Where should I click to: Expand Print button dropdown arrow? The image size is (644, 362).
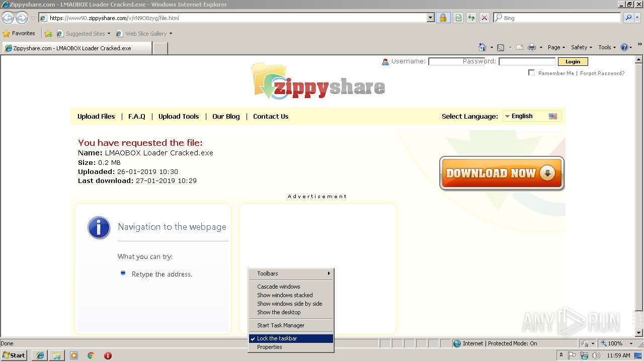[541, 47]
